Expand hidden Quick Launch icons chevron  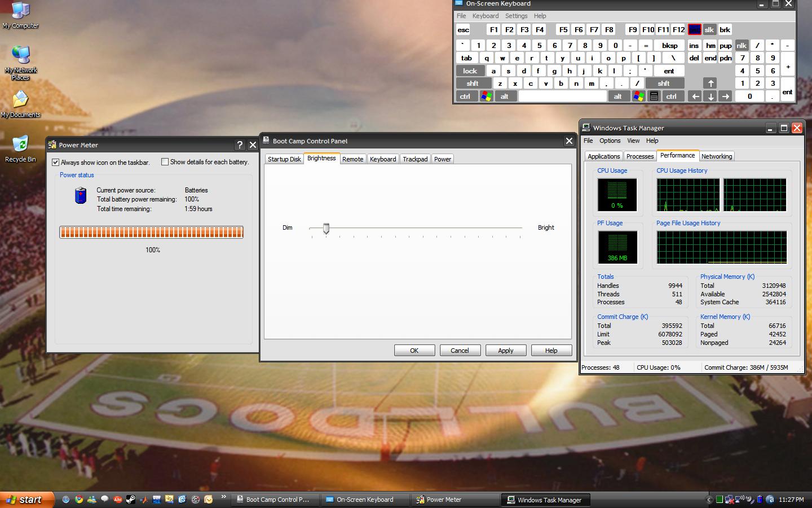(x=224, y=497)
